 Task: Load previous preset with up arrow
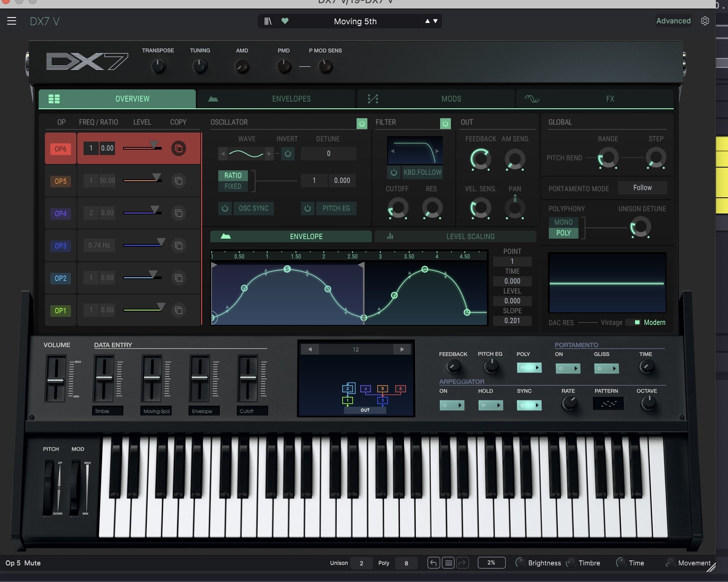pos(428,21)
